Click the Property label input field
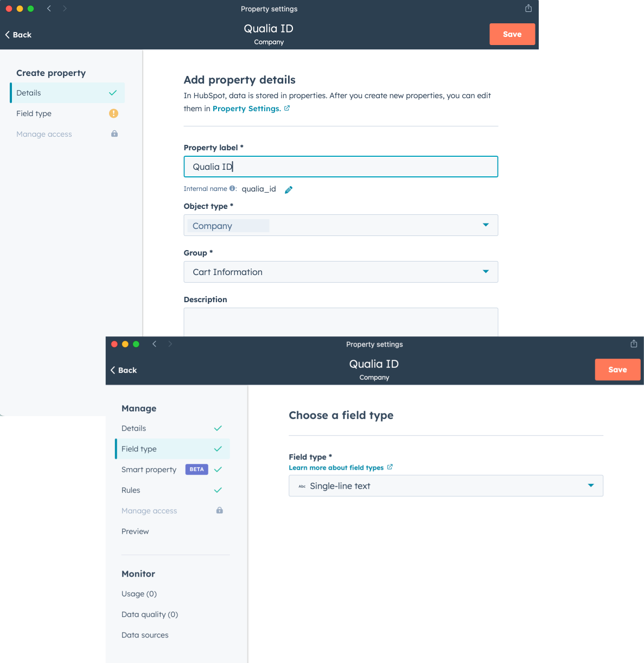This screenshot has height=663, width=644. (341, 167)
